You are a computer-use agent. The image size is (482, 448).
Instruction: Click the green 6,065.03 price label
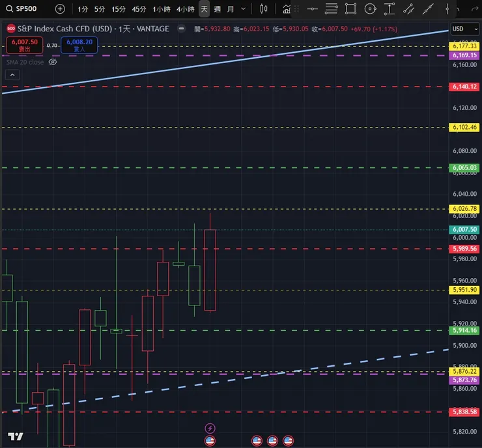(x=464, y=168)
